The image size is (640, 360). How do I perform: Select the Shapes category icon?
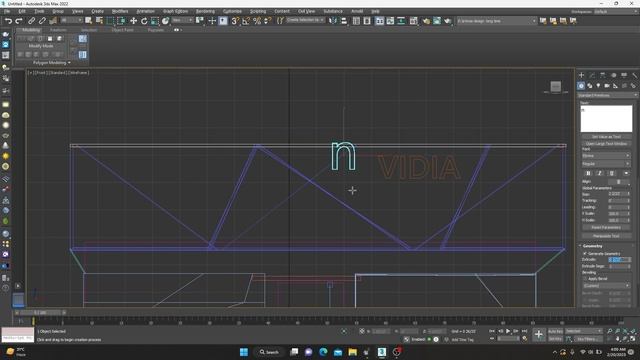590,86
